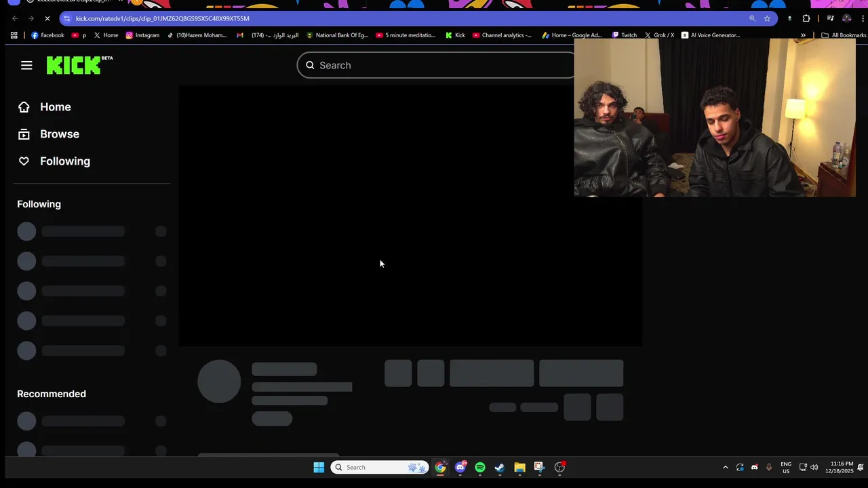Open the Chrome profile avatar
868x488 pixels.
pos(846,18)
